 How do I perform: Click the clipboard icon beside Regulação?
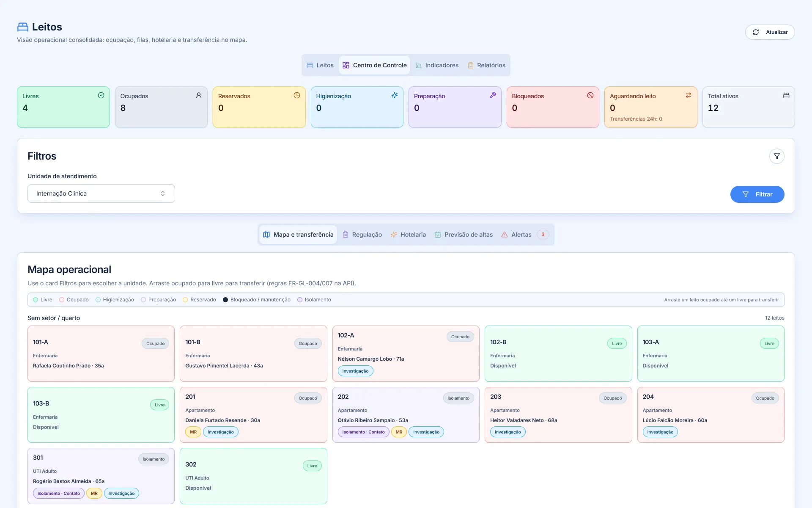[346, 235]
